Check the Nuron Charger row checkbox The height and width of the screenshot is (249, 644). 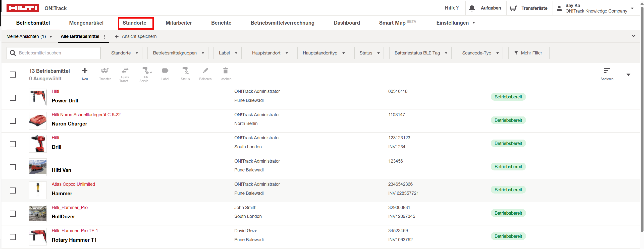(x=13, y=121)
